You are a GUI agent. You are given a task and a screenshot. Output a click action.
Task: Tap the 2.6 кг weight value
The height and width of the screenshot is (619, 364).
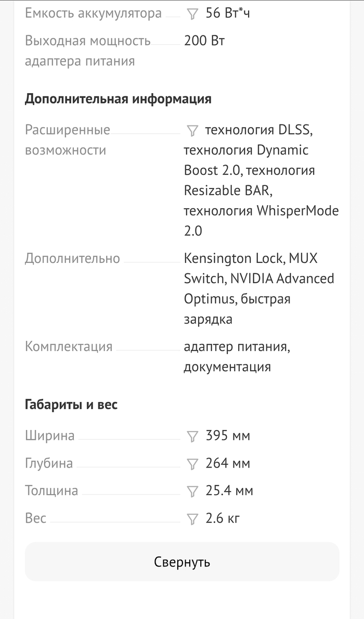pos(223,519)
